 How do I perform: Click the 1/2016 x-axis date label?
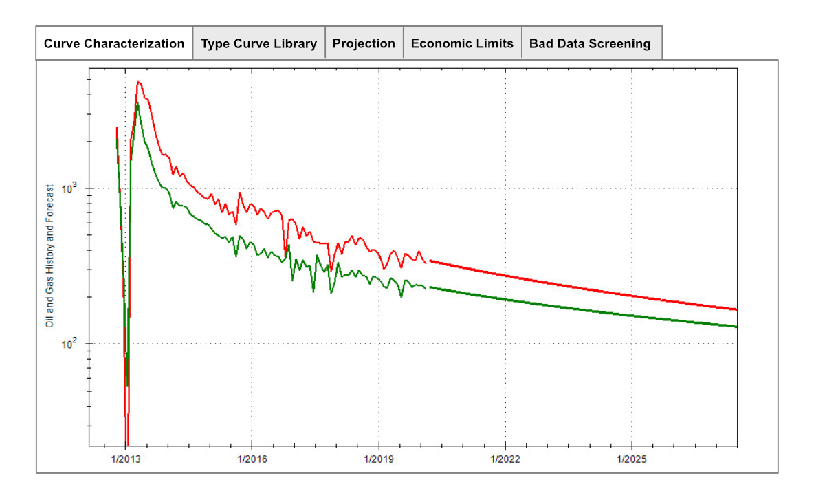[x=252, y=458]
